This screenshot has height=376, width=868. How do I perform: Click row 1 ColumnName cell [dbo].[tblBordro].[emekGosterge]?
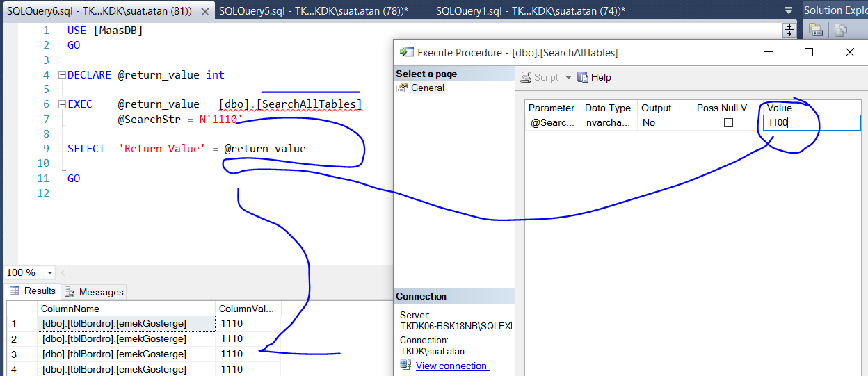[x=126, y=324]
